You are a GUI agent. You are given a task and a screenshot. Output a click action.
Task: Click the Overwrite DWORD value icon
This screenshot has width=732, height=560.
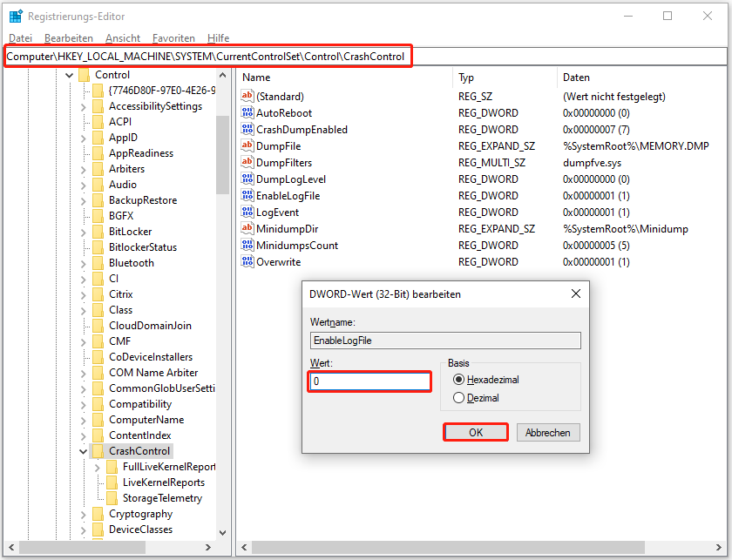(247, 262)
